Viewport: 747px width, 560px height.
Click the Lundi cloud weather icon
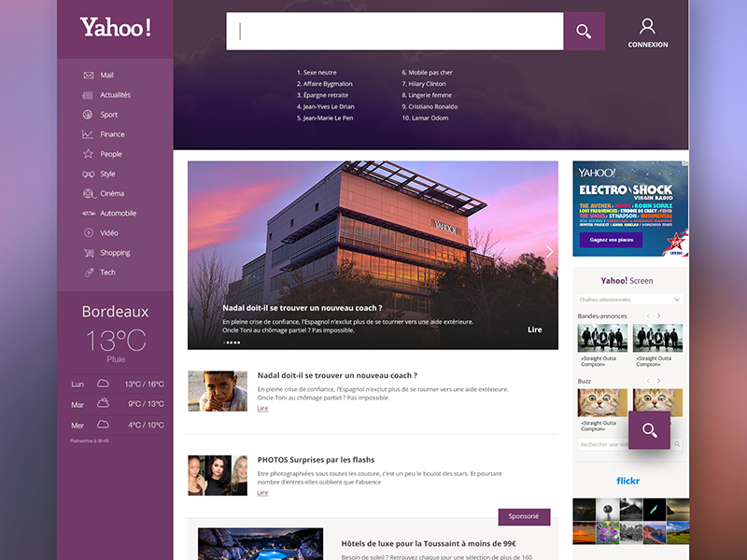click(103, 384)
